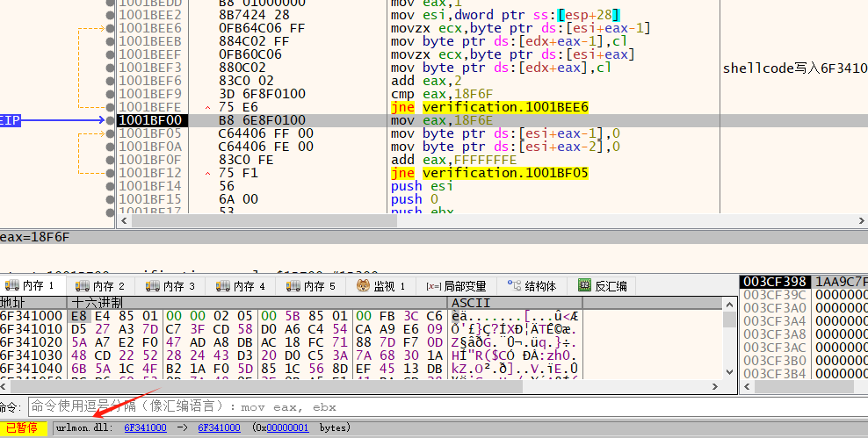Toggle breakpoint bullet at address 1001BF12
This screenshot has width=868, height=438.
[110, 173]
